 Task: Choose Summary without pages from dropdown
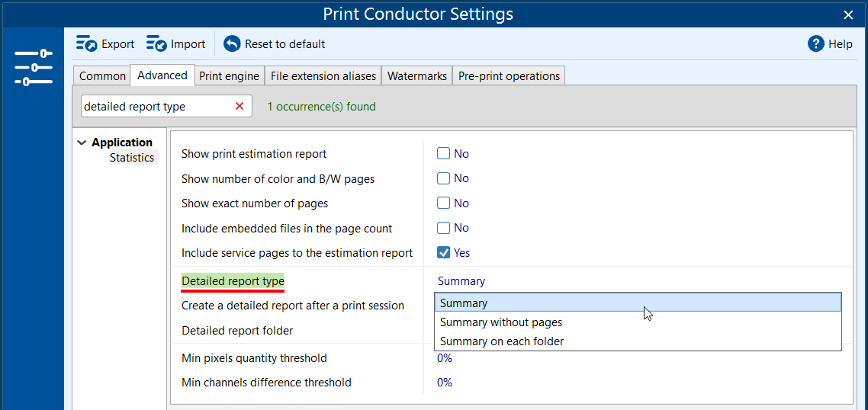click(501, 322)
